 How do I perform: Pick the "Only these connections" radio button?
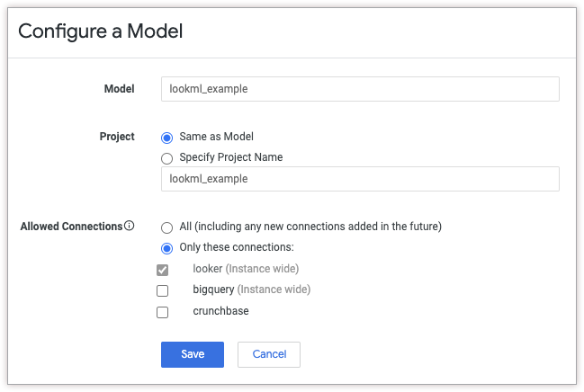pos(166,248)
